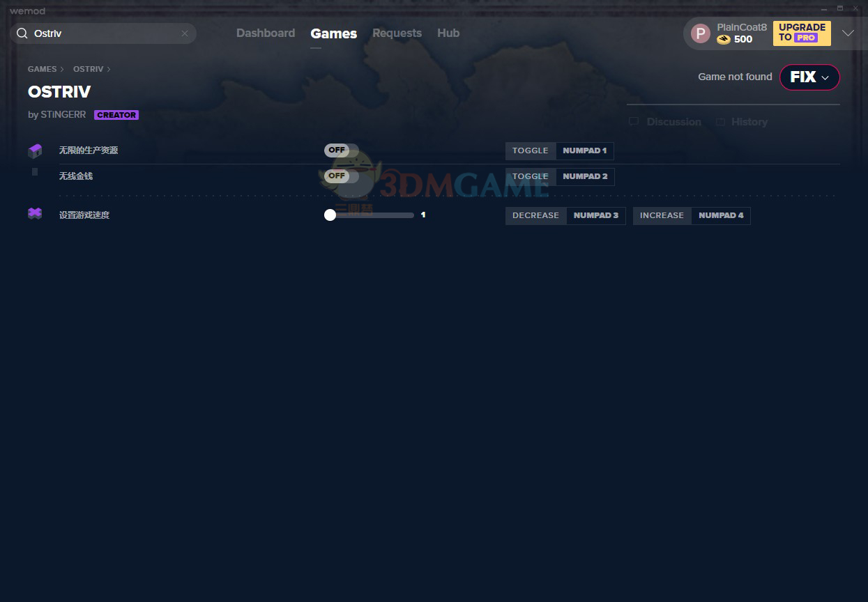Open the NUMPAD 1 hotkey selector

(584, 150)
